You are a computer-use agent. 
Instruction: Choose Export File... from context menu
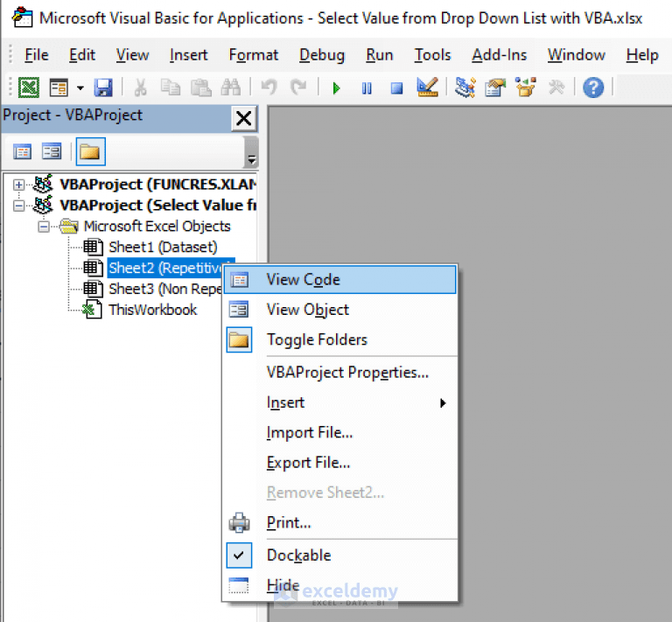(x=340, y=463)
